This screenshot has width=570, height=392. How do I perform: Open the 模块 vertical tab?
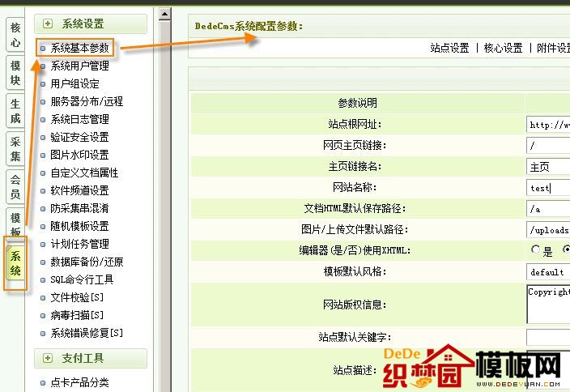15,73
